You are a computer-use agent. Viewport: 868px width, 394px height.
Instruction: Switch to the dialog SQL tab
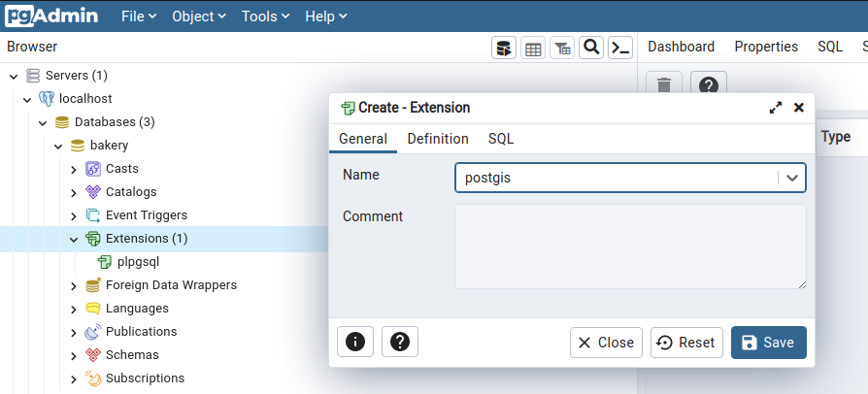click(501, 139)
